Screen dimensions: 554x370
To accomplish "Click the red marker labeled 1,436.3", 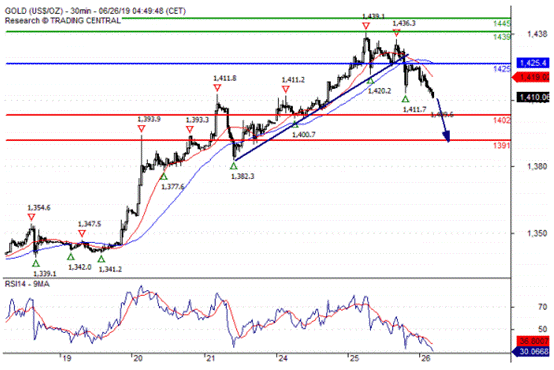I will click(396, 33).
